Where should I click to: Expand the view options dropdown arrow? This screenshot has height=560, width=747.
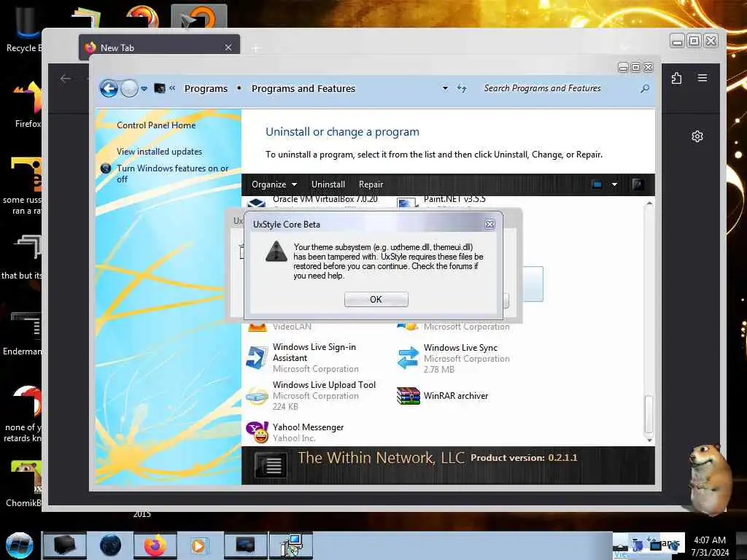pos(614,184)
